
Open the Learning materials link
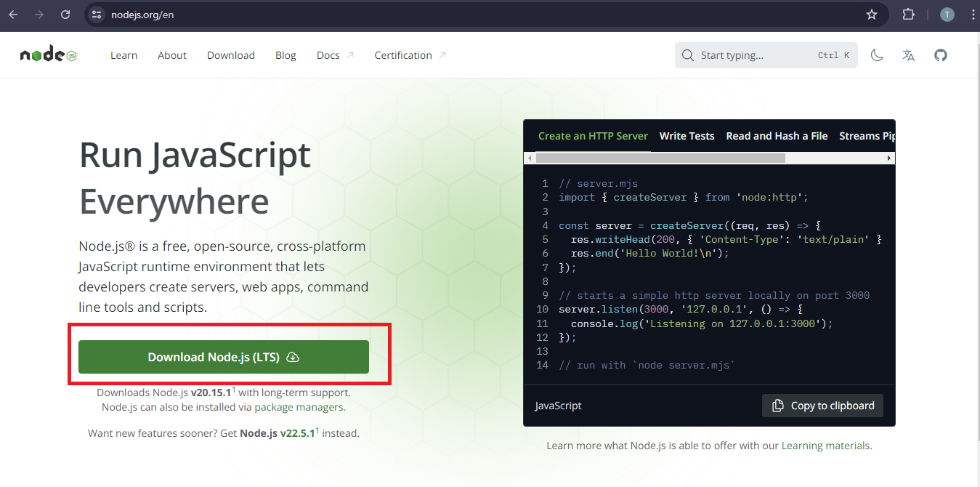[825, 446]
